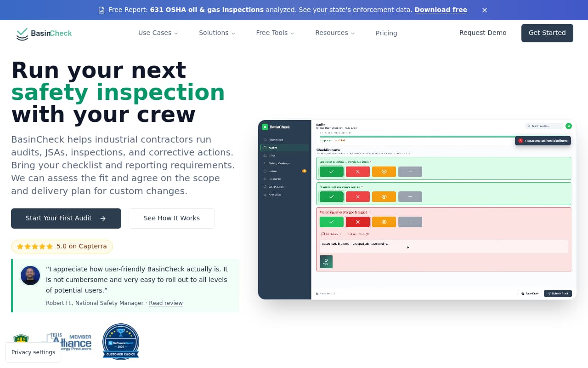Click the audit progress bar in the preview
This screenshot has width=588, height=368.
click(444, 137)
